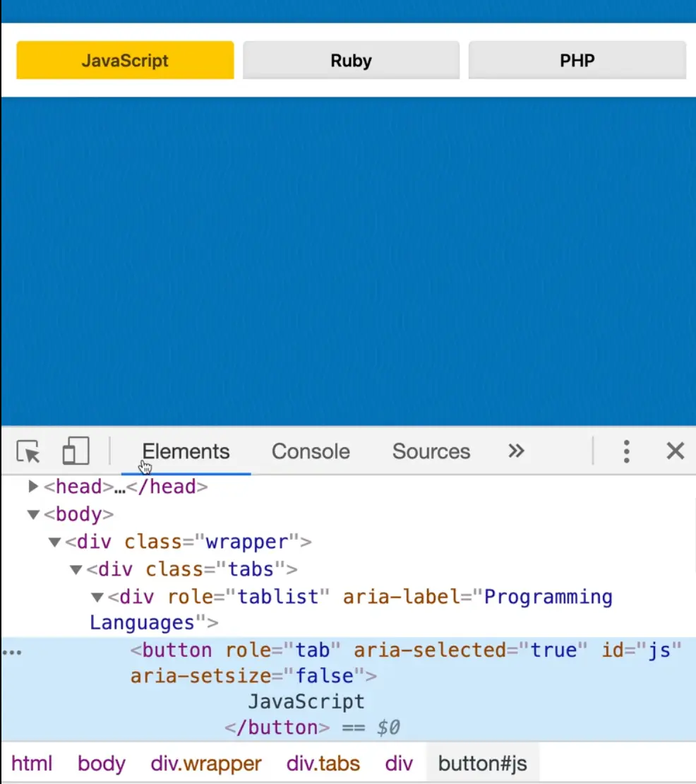
Task: Jump to body in the breadcrumb trail
Action: 102,764
